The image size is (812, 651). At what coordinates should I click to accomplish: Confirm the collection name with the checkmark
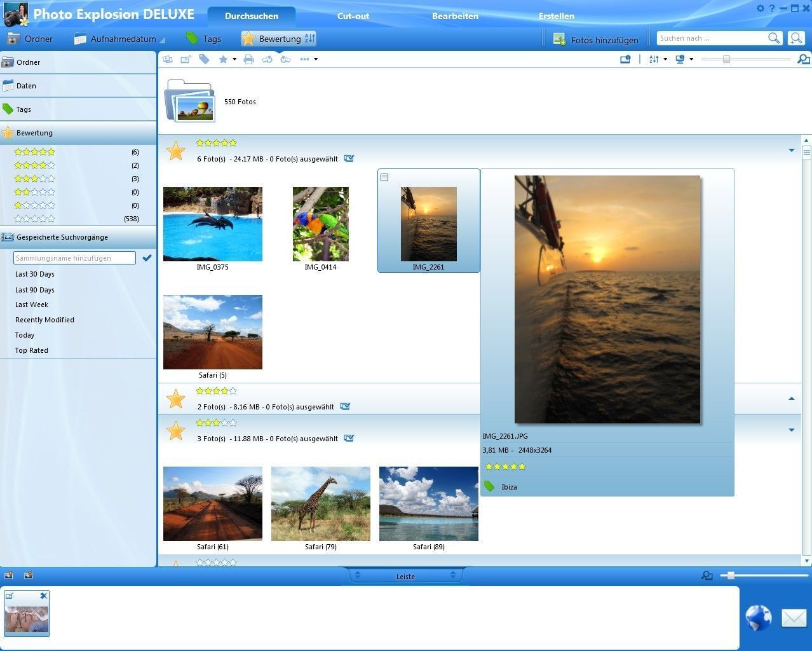click(x=147, y=258)
